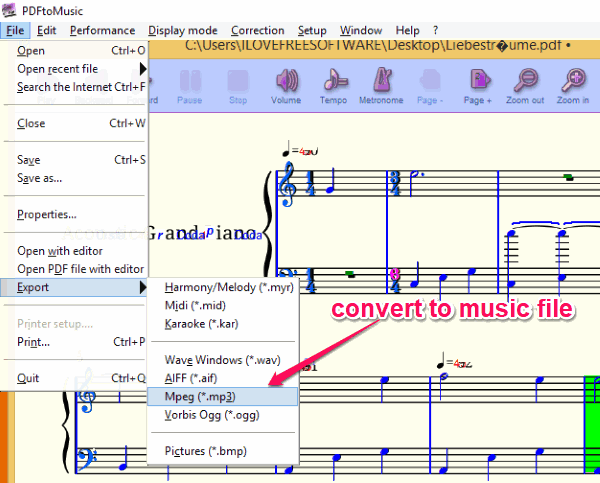Click the PDFtoMusic app icon in title bar
The width and height of the screenshot is (600, 483).
(8, 10)
